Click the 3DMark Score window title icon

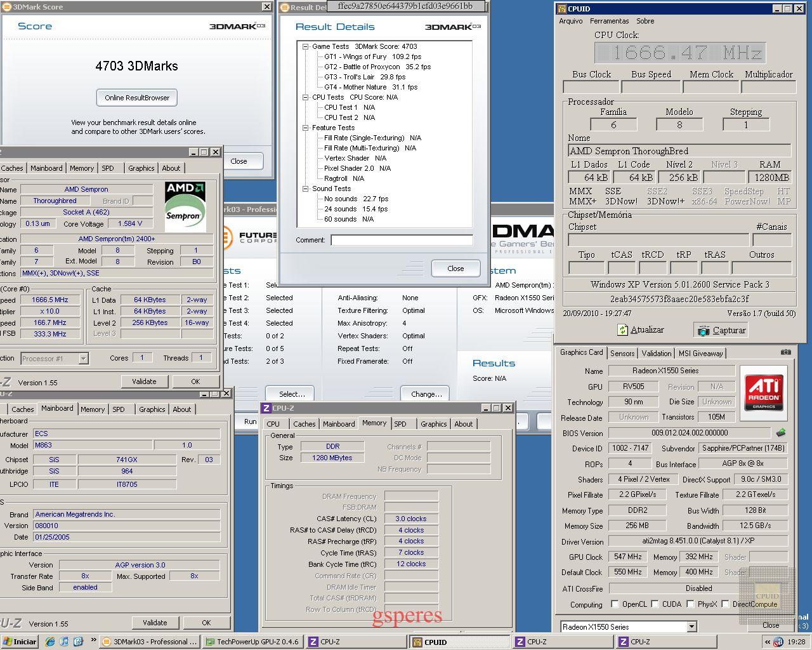6,7
